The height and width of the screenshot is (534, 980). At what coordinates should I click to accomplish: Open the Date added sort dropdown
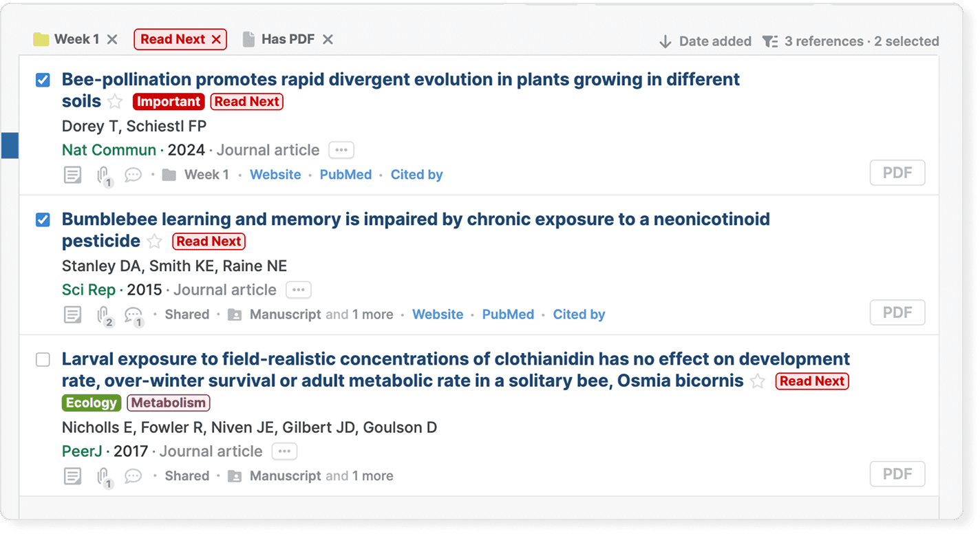pos(705,41)
